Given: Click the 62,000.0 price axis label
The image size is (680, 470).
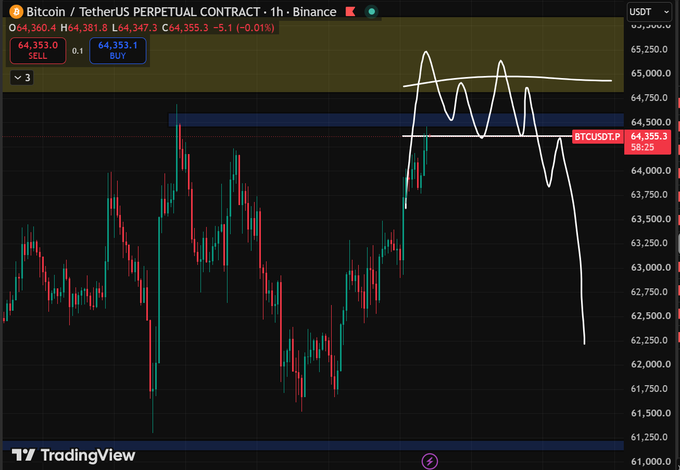Looking at the screenshot, I should (x=651, y=364).
